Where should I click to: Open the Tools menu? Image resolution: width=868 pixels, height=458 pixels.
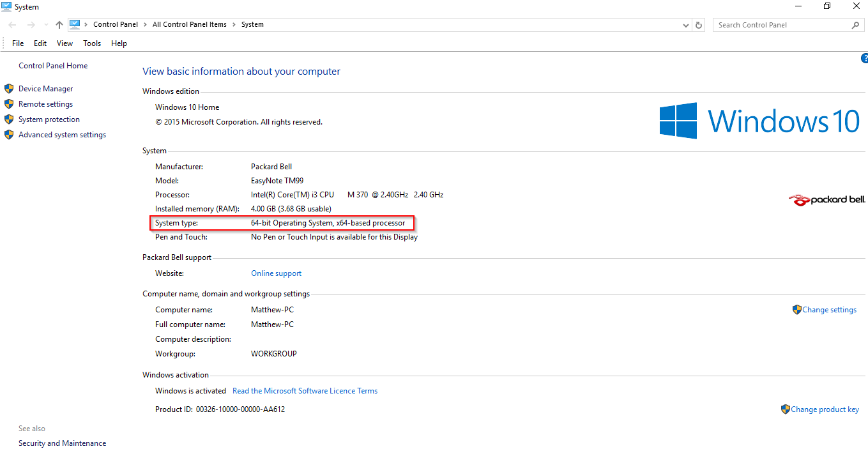(x=92, y=43)
